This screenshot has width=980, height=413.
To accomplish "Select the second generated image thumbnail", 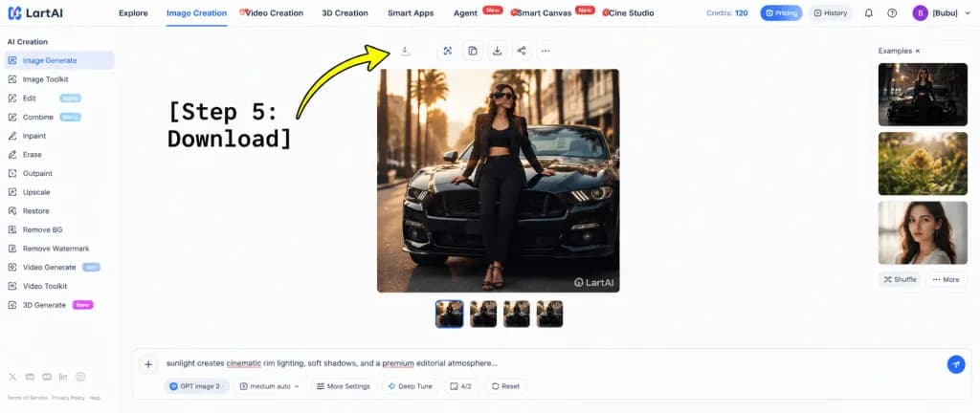I will tap(483, 314).
